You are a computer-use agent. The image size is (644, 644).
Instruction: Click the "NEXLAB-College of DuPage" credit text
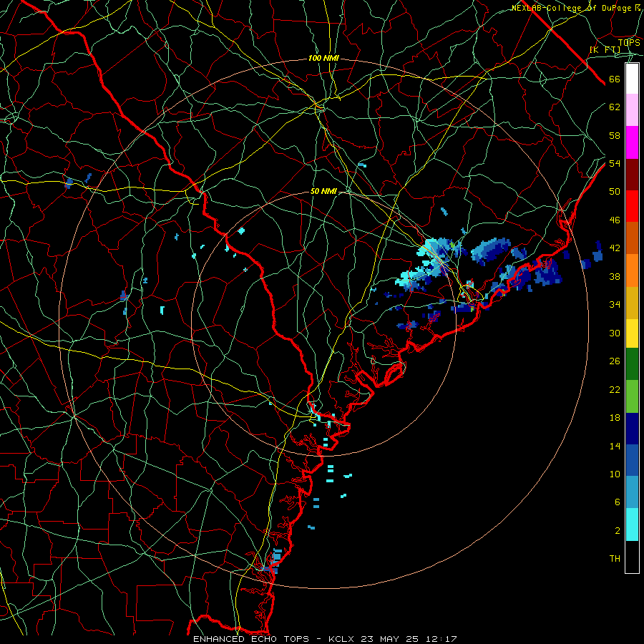(572, 8)
